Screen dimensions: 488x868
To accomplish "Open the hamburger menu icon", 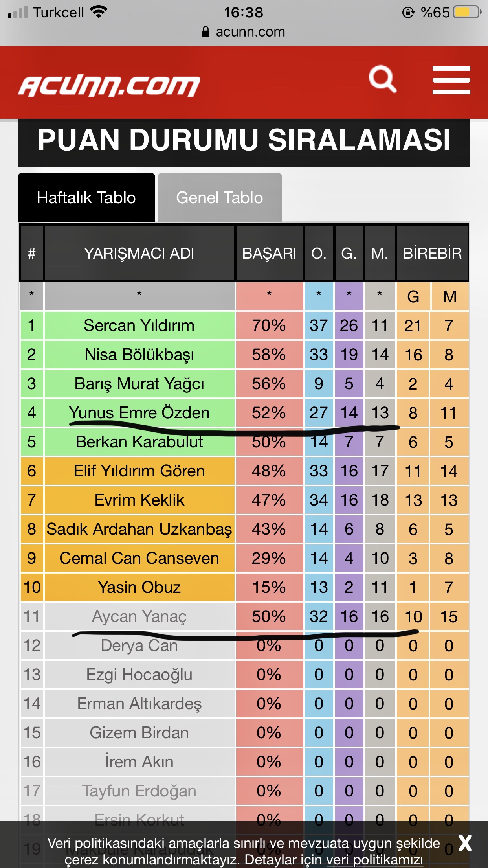I will click(451, 80).
